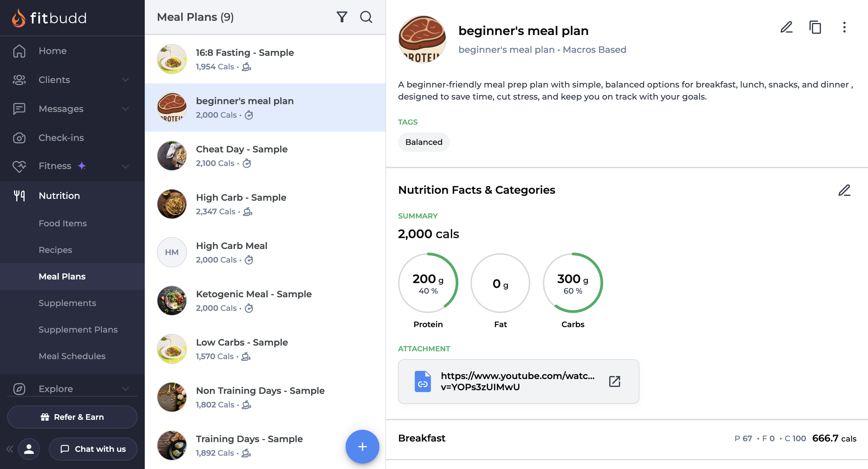The width and height of the screenshot is (868, 469).
Task: Select the Low Carbs - Sample plan
Action: click(x=265, y=349)
